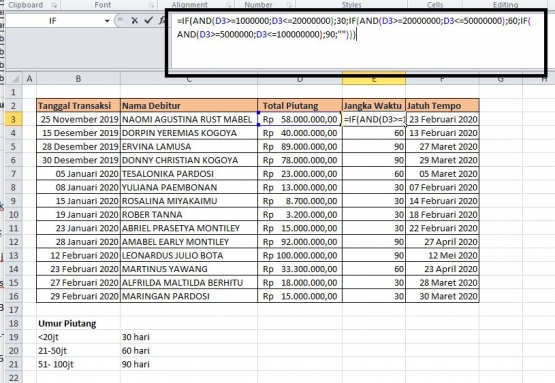Select cell Rp 100.000.000,00
555x383 pixels.
(x=300, y=256)
